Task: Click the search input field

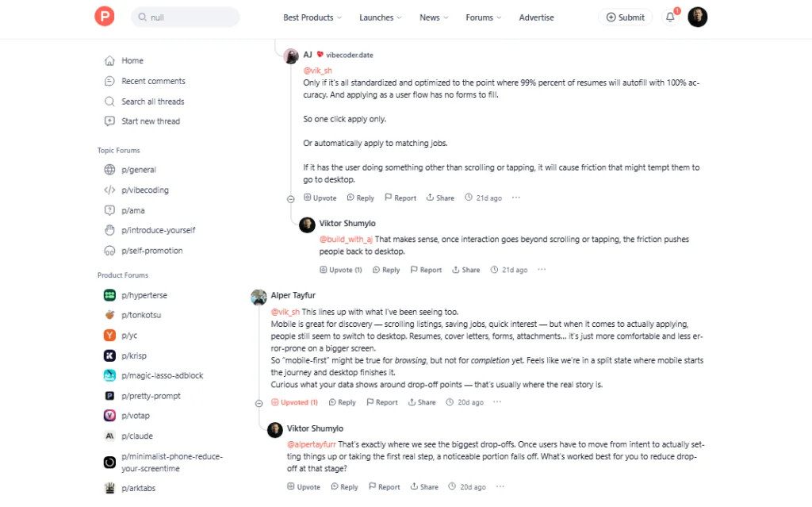Action: click(x=185, y=16)
